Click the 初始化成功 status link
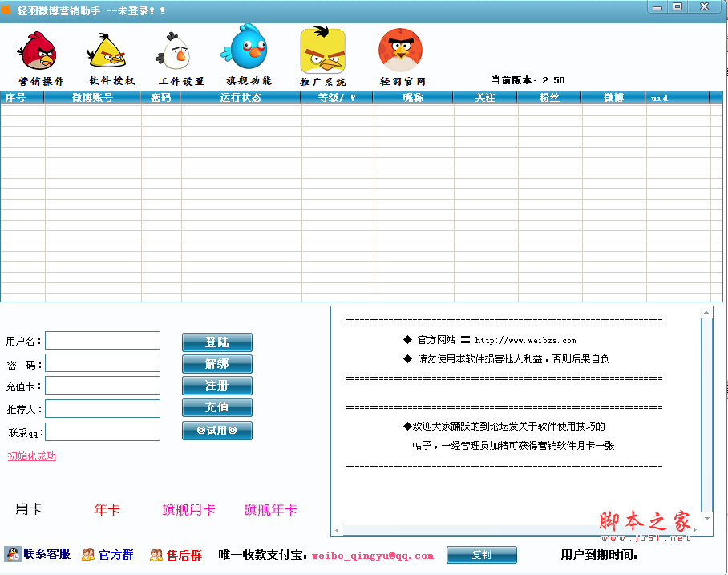 pyautogui.click(x=32, y=456)
